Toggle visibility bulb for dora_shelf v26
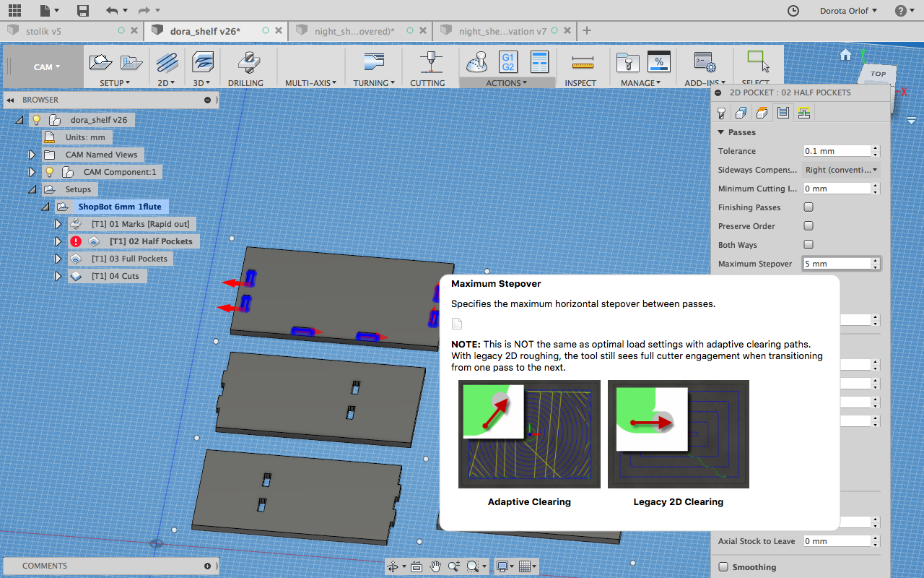The image size is (924, 578). [x=37, y=120]
